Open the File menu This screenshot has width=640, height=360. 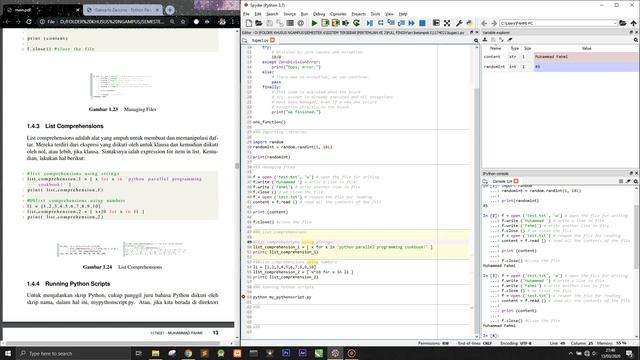coord(246,14)
